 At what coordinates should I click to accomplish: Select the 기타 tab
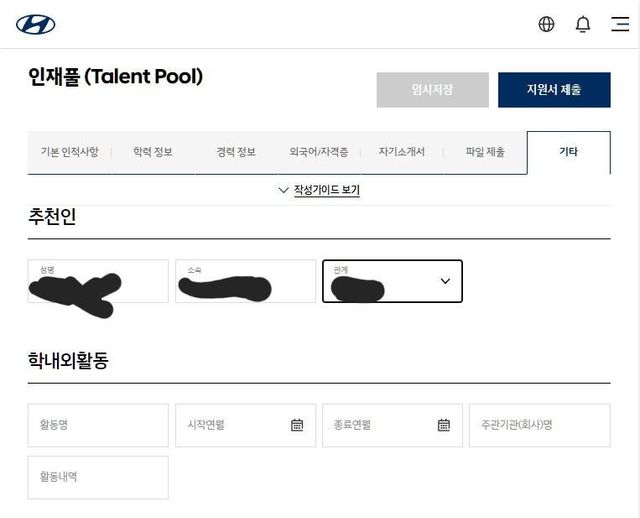(568, 152)
